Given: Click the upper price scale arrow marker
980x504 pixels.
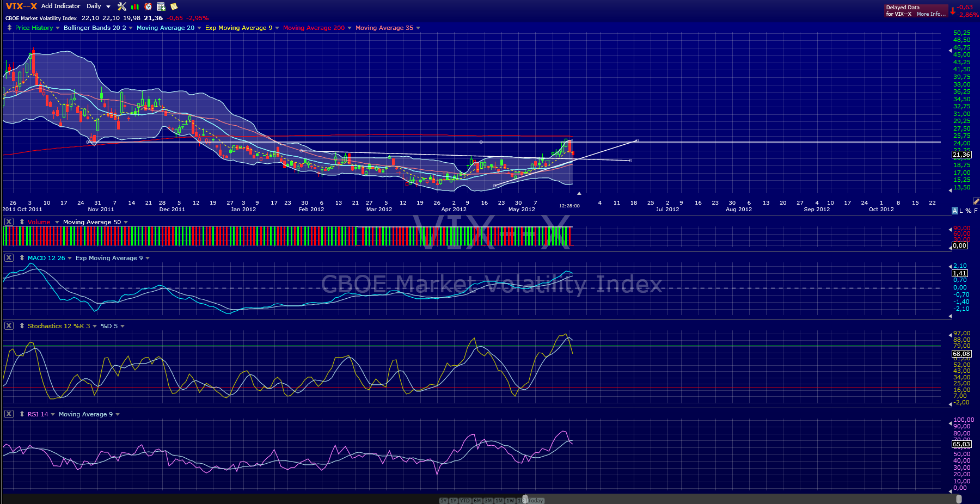Looking at the screenshot, I should [x=950, y=51].
